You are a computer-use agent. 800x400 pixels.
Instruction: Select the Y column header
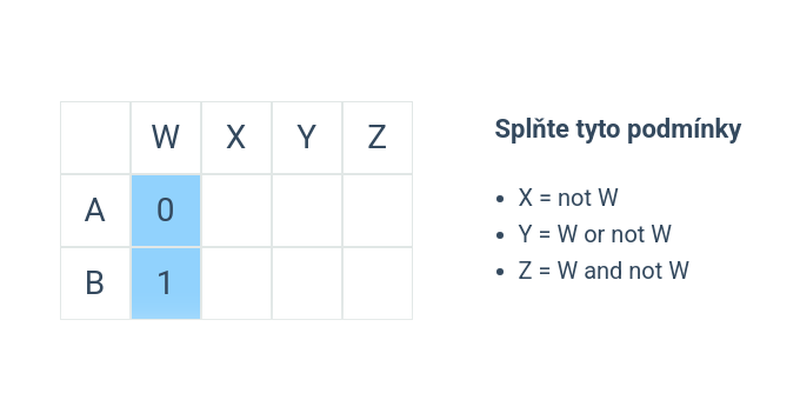click(306, 137)
